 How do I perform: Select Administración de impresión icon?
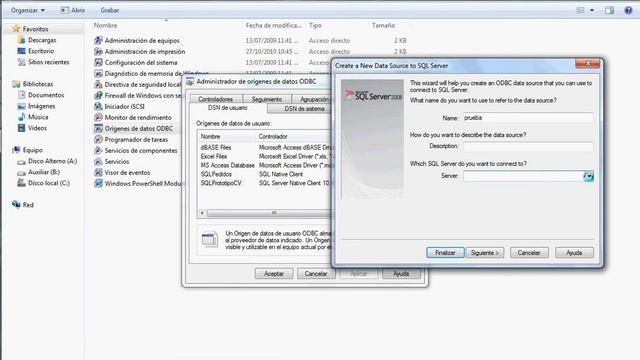click(x=98, y=51)
